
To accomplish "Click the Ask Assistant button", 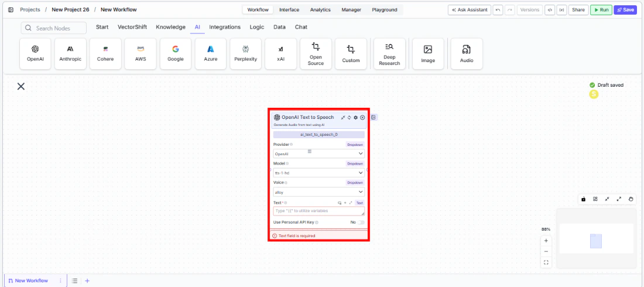I will pyautogui.click(x=470, y=10).
